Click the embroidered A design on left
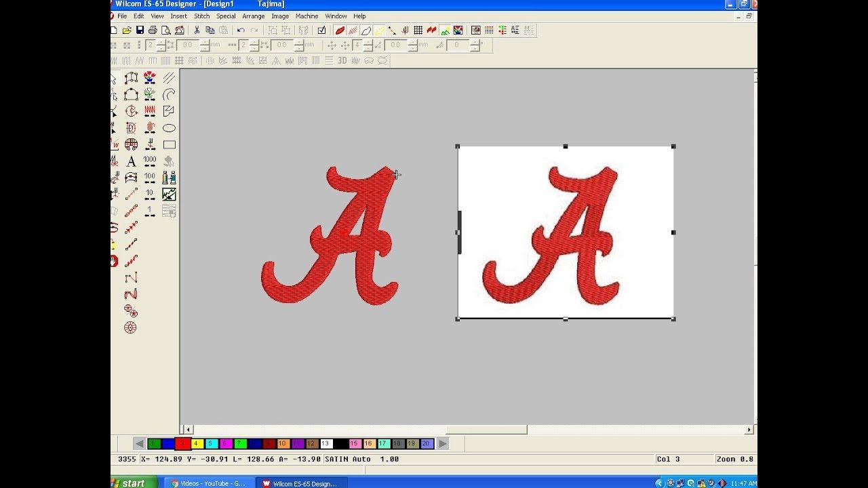868x488 pixels. click(331, 236)
